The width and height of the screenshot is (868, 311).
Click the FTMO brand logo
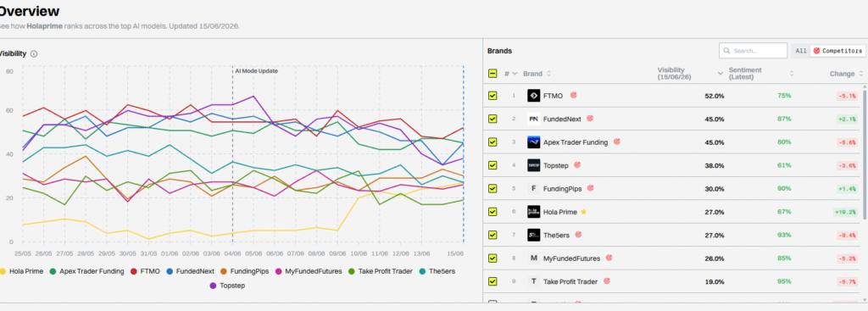[534, 96]
